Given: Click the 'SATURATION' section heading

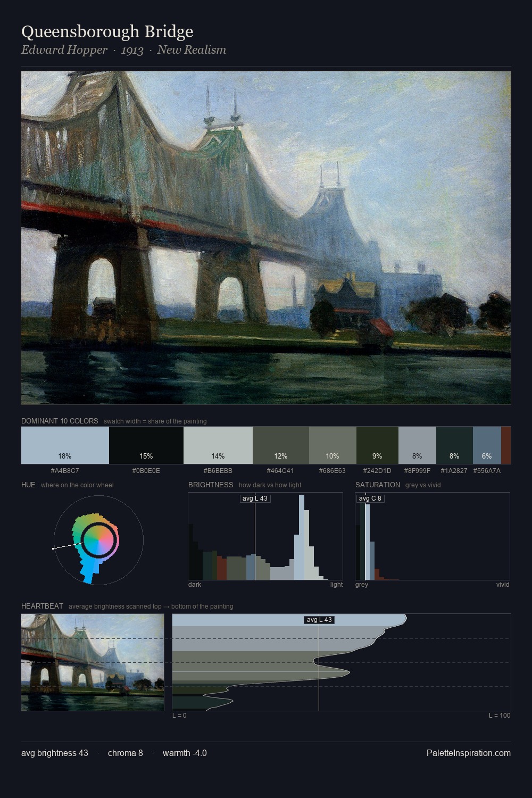Looking at the screenshot, I should pyautogui.click(x=378, y=485).
